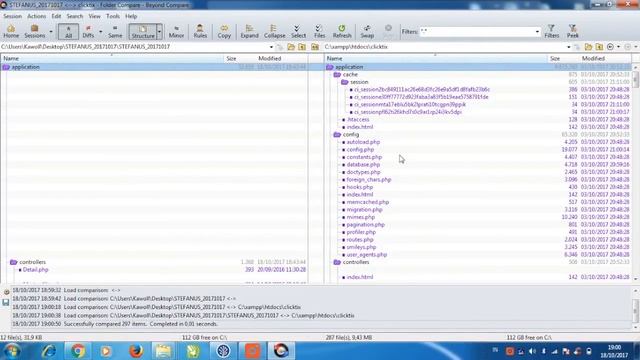Screen dimensions: 640x360
Task: Sort right pane by Name column
Action: pyautogui.click(x=436, y=58)
